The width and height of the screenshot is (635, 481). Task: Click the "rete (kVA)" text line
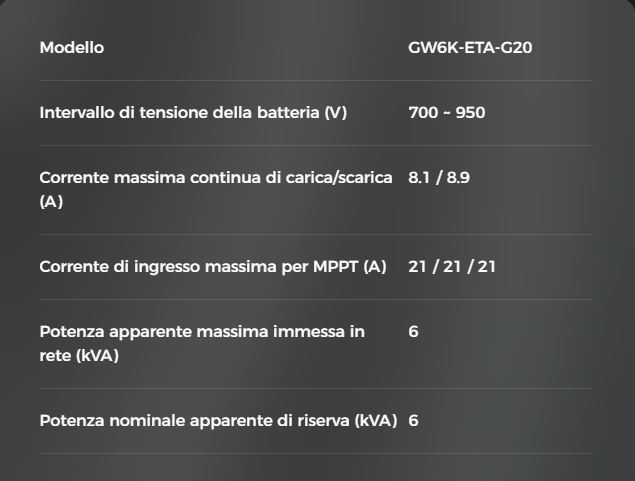[x=79, y=355]
